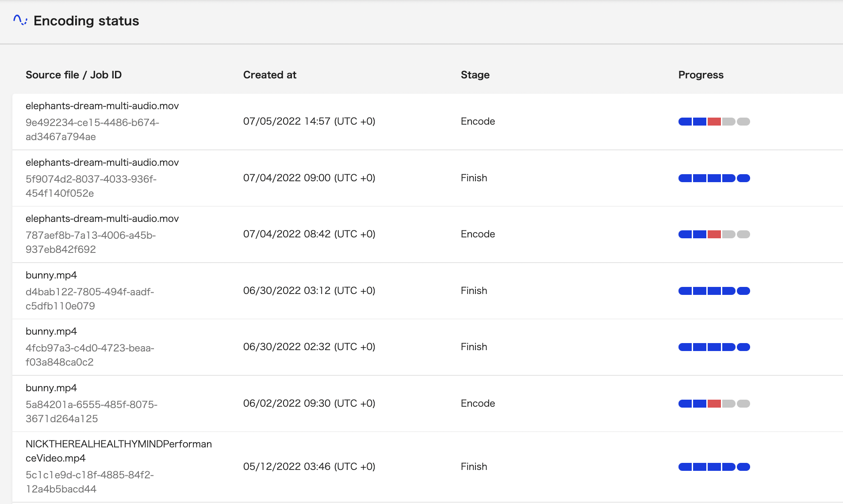Click the progress bar for 05/12/2022 03:46 job

714,467
